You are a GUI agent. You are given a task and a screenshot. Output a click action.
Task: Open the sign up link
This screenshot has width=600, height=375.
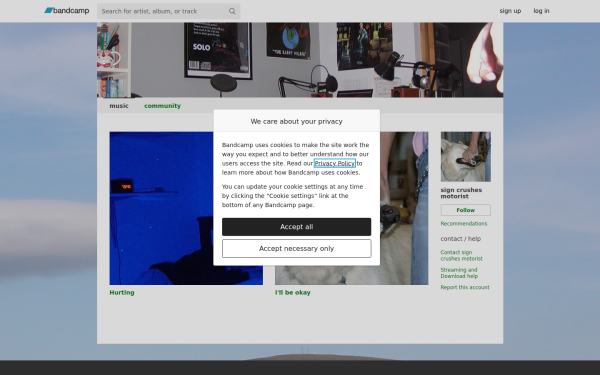click(510, 11)
